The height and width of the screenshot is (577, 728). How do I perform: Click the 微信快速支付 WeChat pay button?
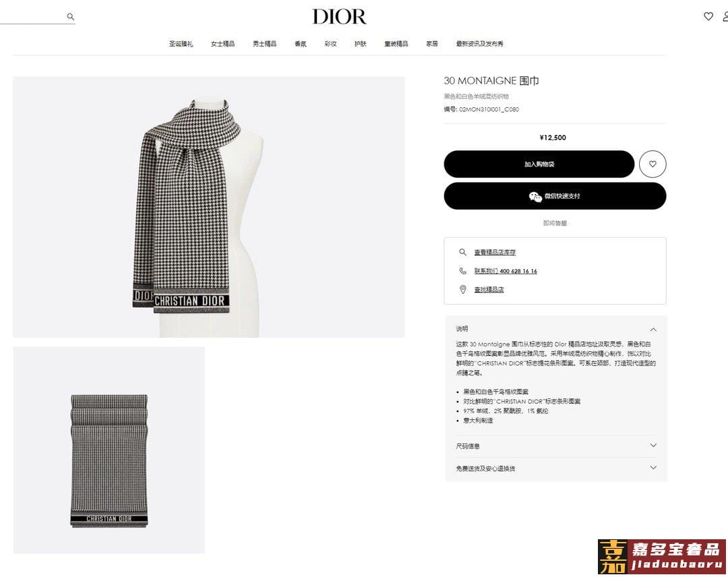click(555, 196)
